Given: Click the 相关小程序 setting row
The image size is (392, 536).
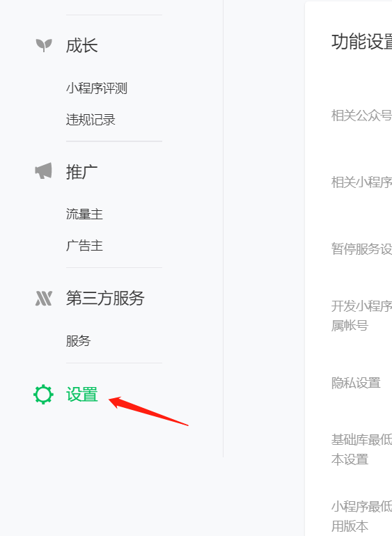Looking at the screenshot, I should [361, 182].
